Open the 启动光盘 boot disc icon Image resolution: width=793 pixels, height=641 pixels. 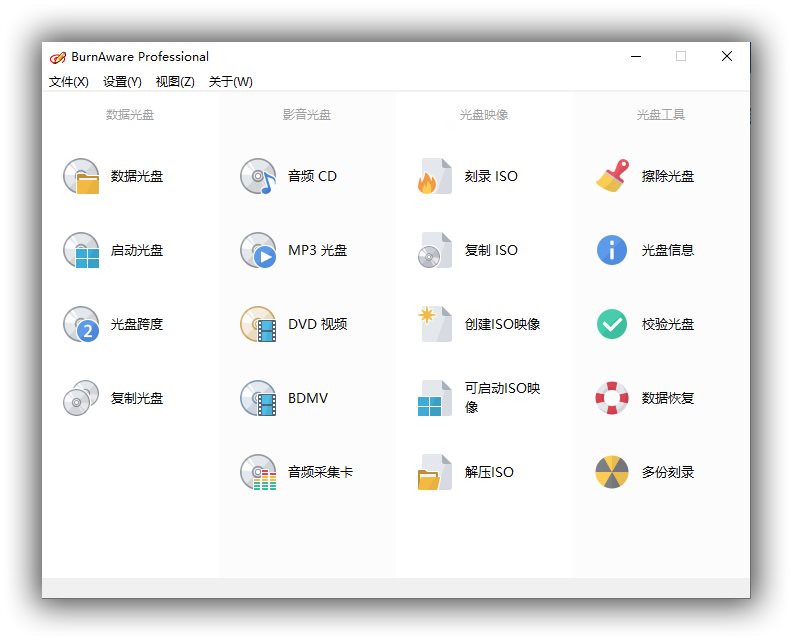pos(81,250)
